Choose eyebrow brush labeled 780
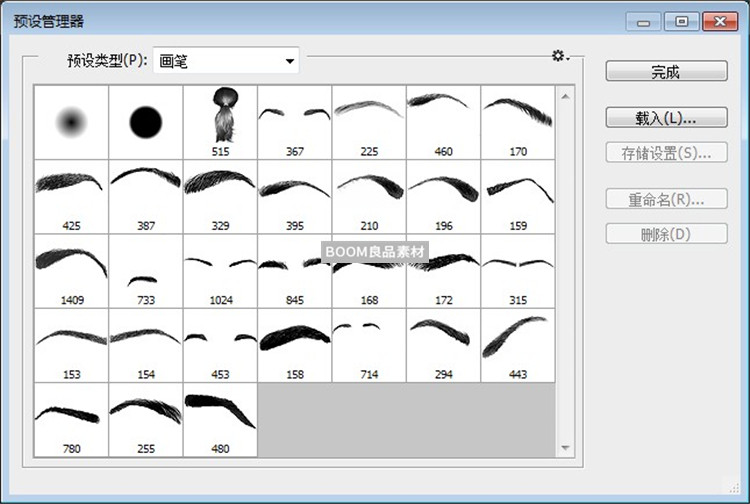 click(71, 419)
